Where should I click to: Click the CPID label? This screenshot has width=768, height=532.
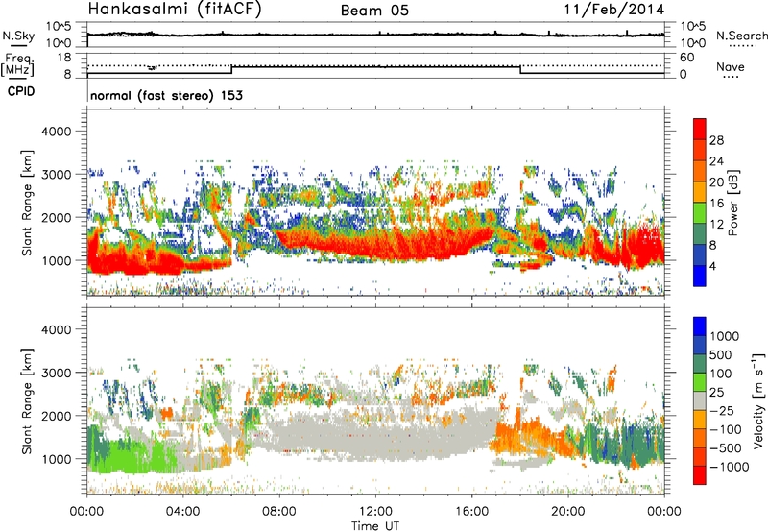coord(21,91)
